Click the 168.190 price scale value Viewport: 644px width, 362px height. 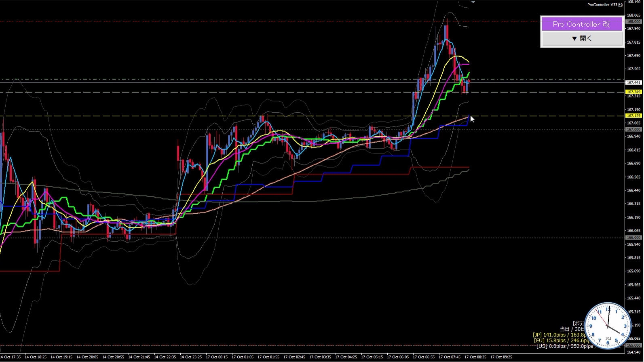(x=633, y=2)
